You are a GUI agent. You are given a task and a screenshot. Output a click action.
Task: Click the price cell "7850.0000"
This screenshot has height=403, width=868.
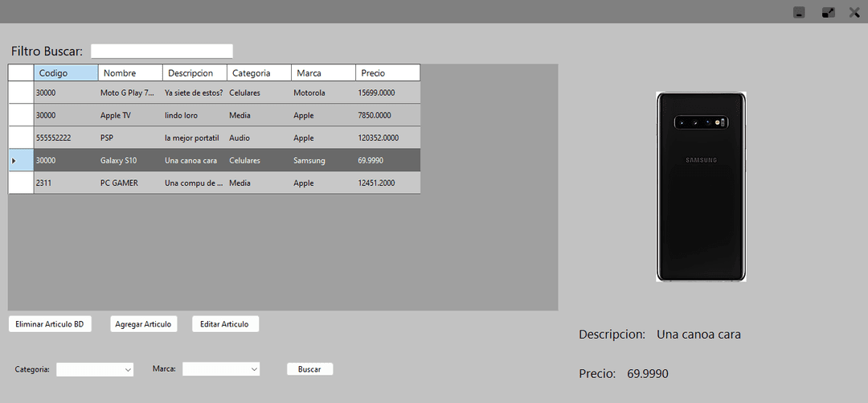(x=387, y=115)
